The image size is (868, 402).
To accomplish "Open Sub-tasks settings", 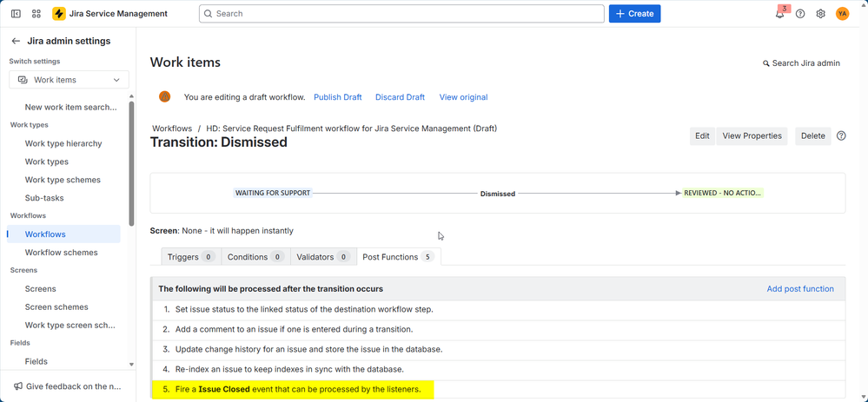I will coord(44,198).
